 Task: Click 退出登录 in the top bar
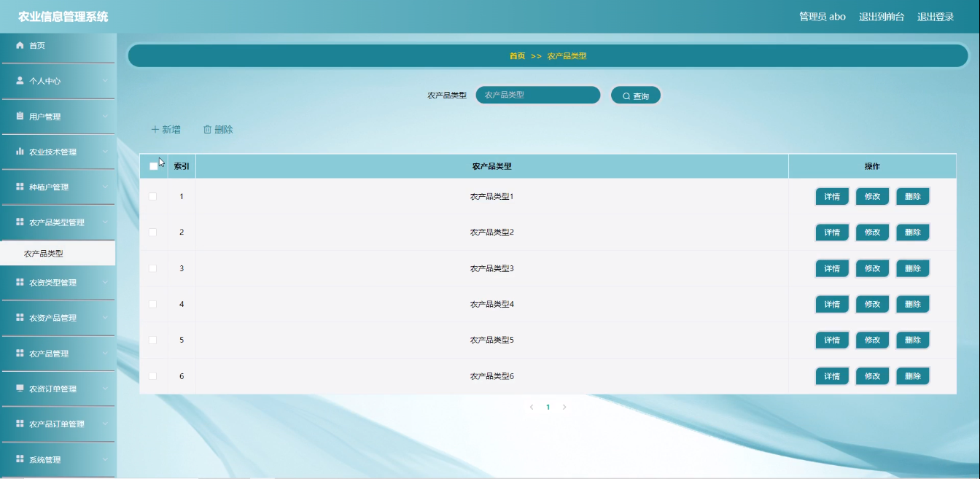click(936, 17)
